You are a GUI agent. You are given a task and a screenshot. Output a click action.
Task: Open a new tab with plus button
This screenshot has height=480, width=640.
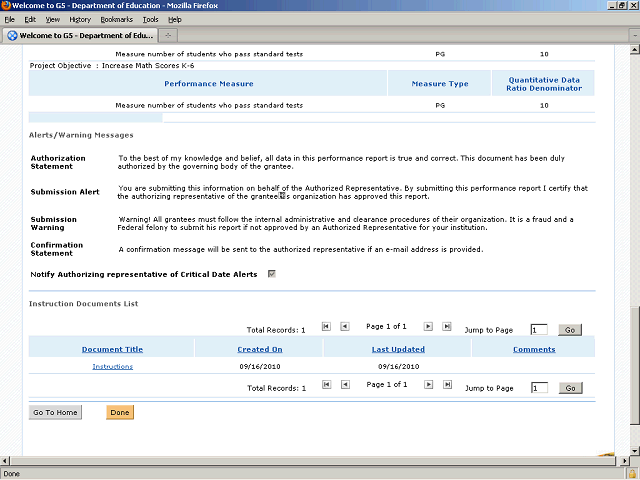(168, 36)
